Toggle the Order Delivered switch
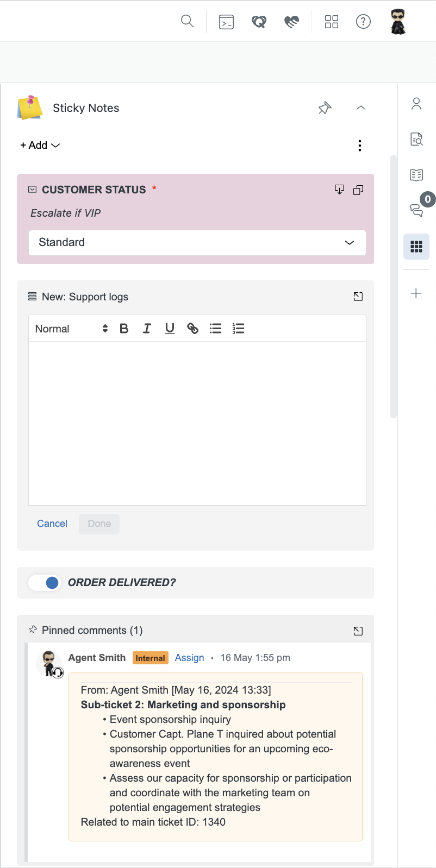 [45, 583]
